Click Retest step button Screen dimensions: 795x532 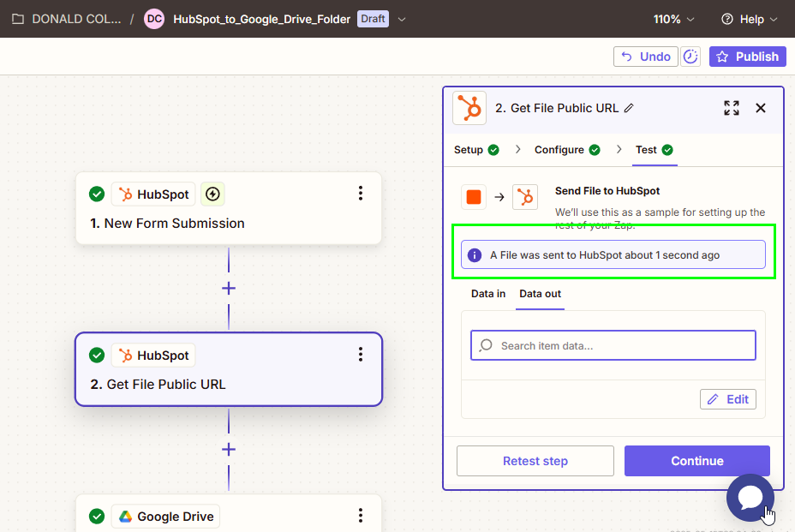point(535,461)
